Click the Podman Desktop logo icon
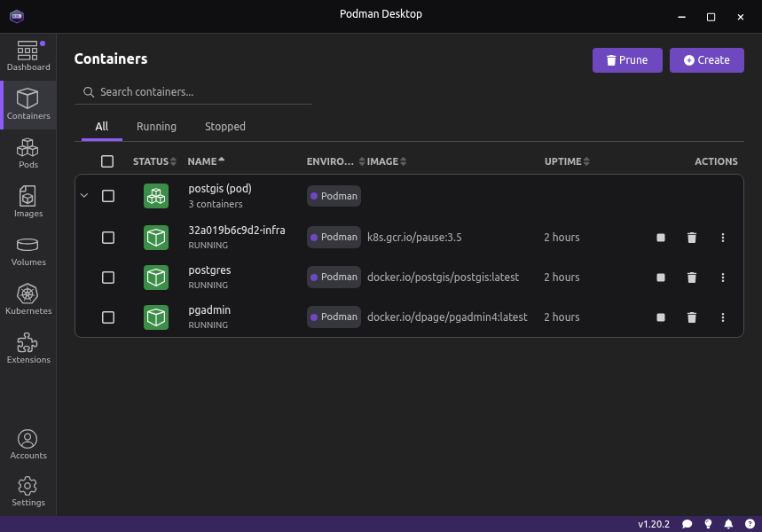The image size is (762, 532). pyautogui.click(x=17, y=17)
